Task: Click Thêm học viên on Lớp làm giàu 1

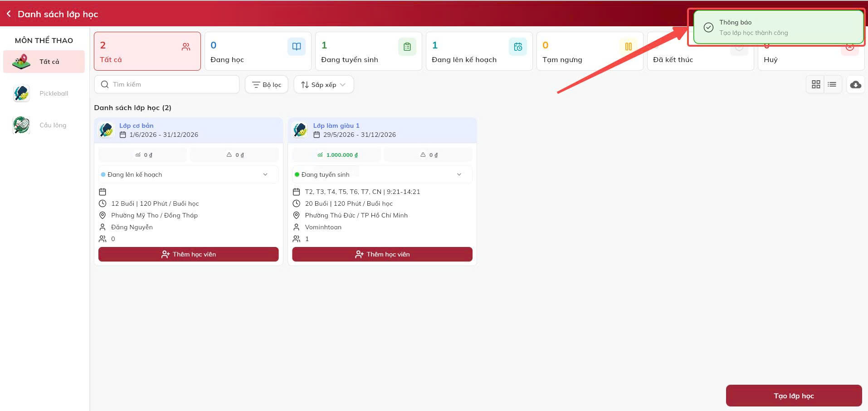Action: [x=382, y=254]
